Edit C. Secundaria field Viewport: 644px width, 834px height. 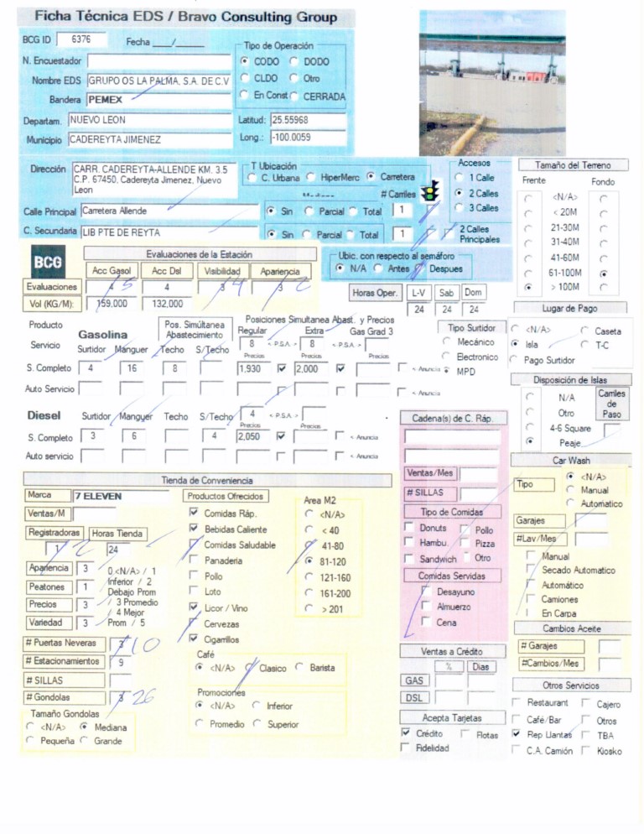tap(169, 232)
